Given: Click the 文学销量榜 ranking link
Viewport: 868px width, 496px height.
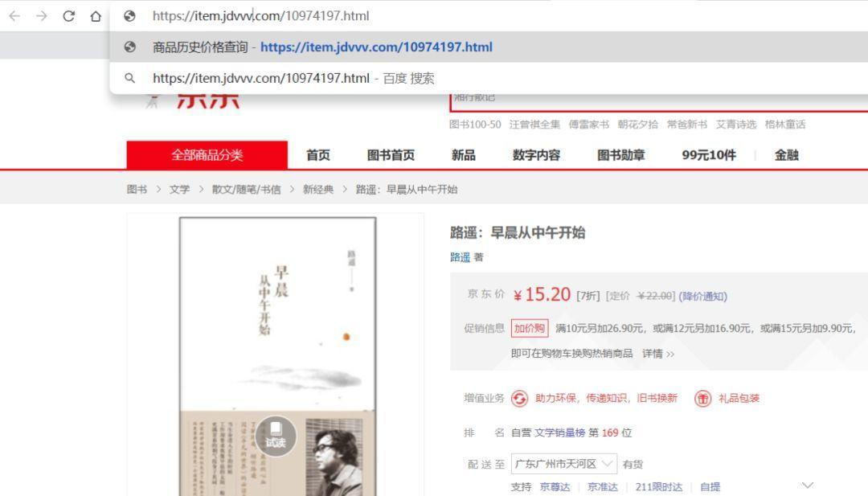Looking at the screenshot, I should [559, 432].
